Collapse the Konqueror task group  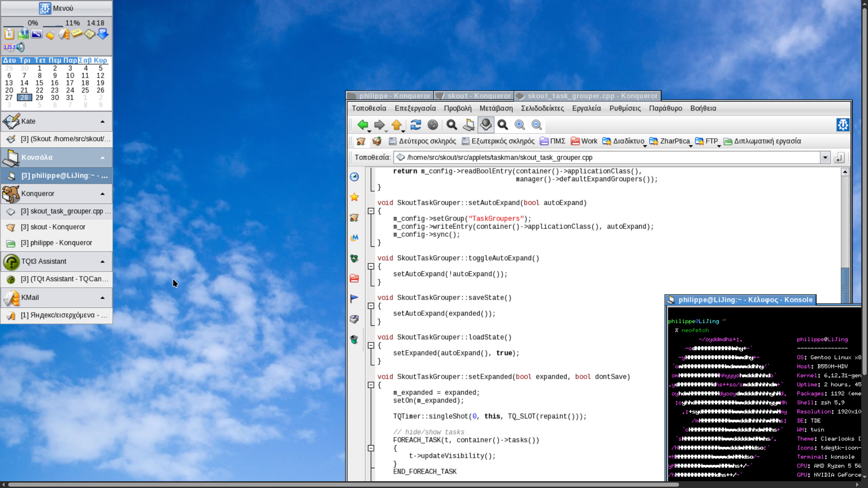click(103, 194)
